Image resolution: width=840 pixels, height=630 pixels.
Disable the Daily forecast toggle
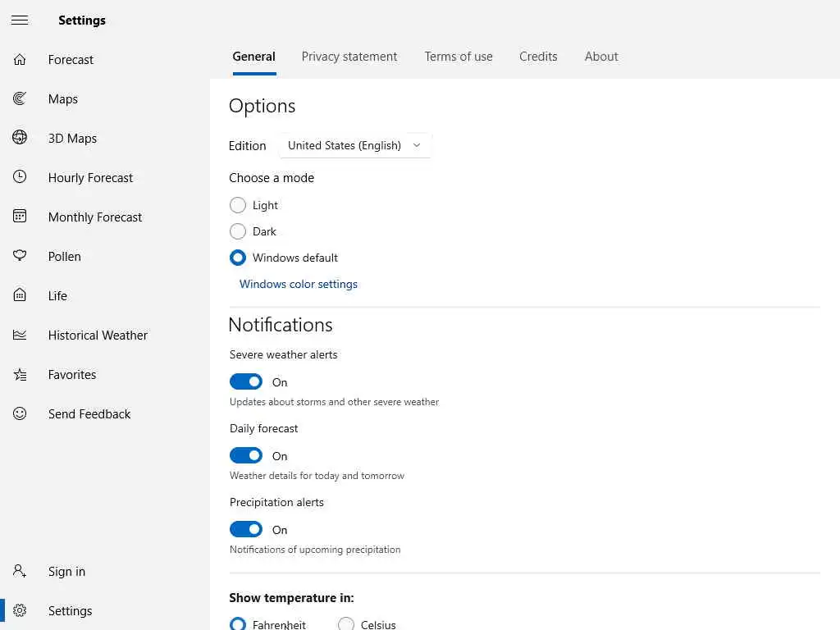246,455
